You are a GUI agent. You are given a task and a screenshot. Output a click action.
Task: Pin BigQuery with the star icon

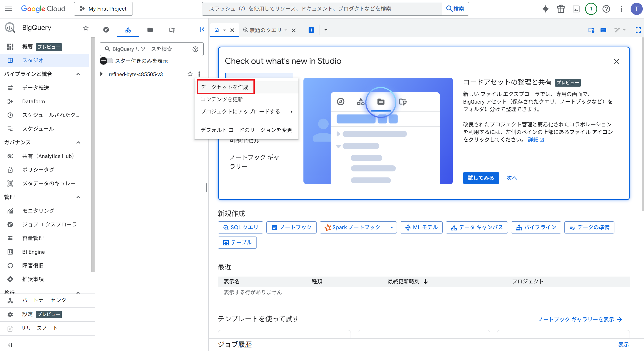point(86,28)
